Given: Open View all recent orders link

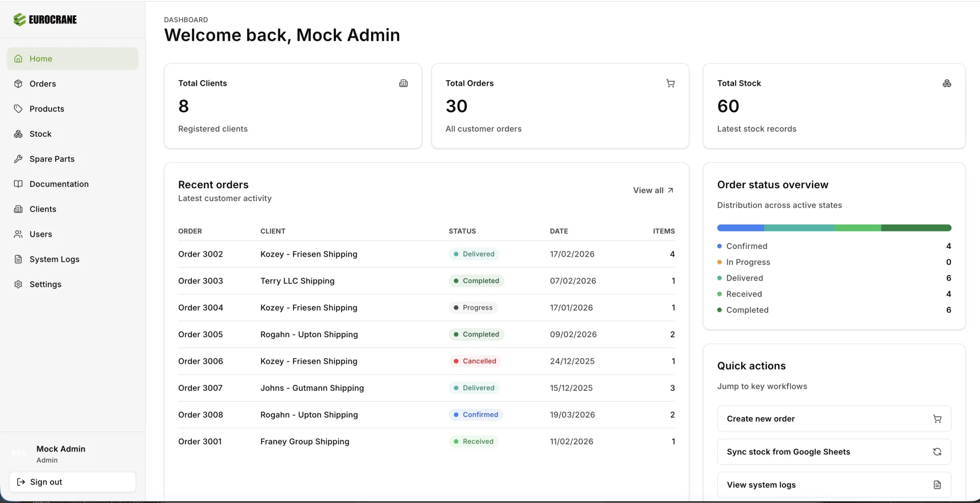Looking at the screenshot, I should pyautogui.click(x=653, y=190).
